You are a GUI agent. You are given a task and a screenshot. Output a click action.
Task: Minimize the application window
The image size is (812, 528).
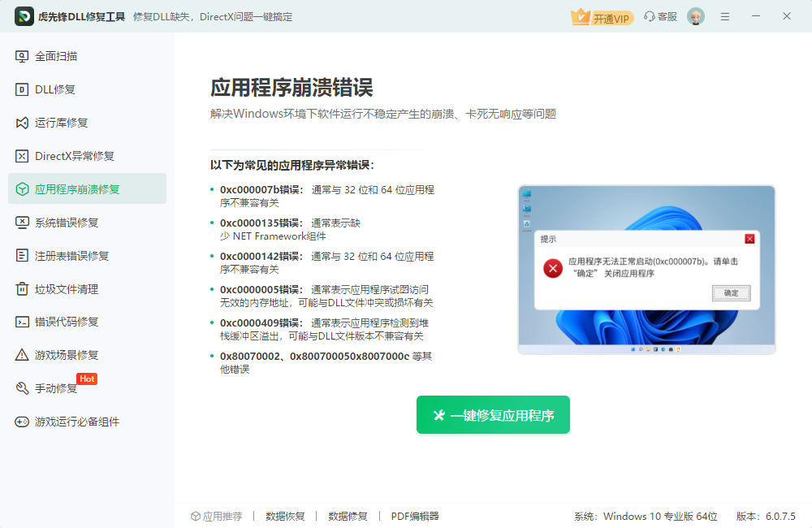tap(756, 16)
